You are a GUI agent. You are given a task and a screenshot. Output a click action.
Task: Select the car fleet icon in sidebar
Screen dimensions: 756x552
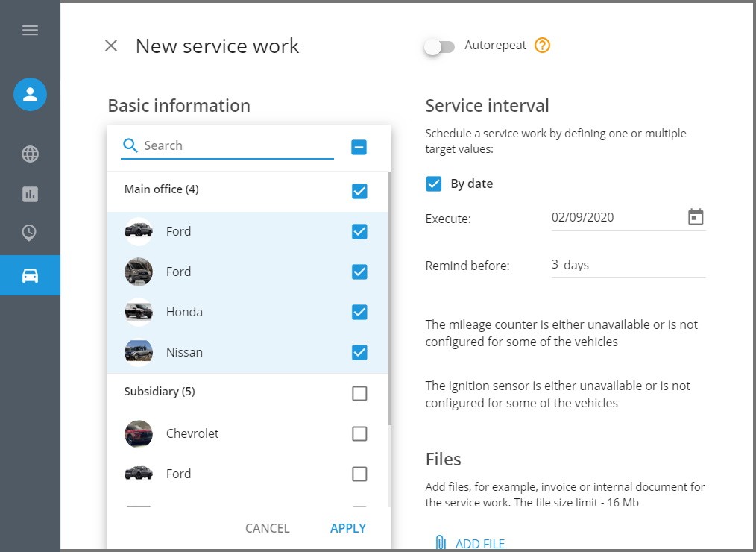(30, 275)
